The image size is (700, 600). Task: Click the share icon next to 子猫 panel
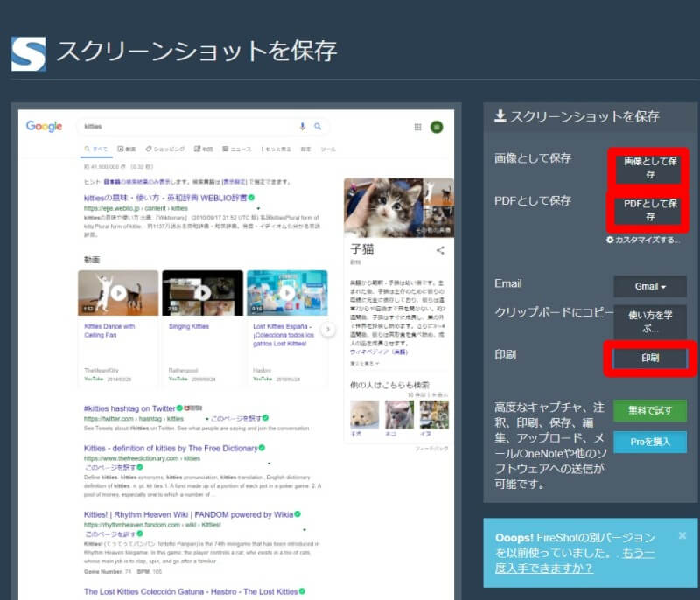440,250
